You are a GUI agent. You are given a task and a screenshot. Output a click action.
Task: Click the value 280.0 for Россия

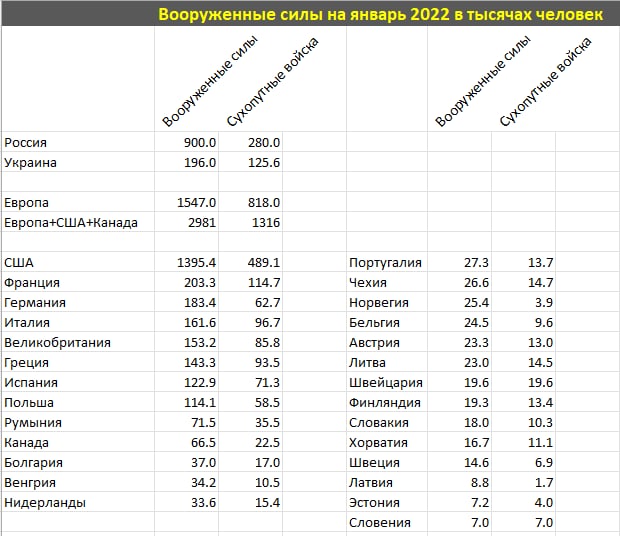click(x=264, y=142)
